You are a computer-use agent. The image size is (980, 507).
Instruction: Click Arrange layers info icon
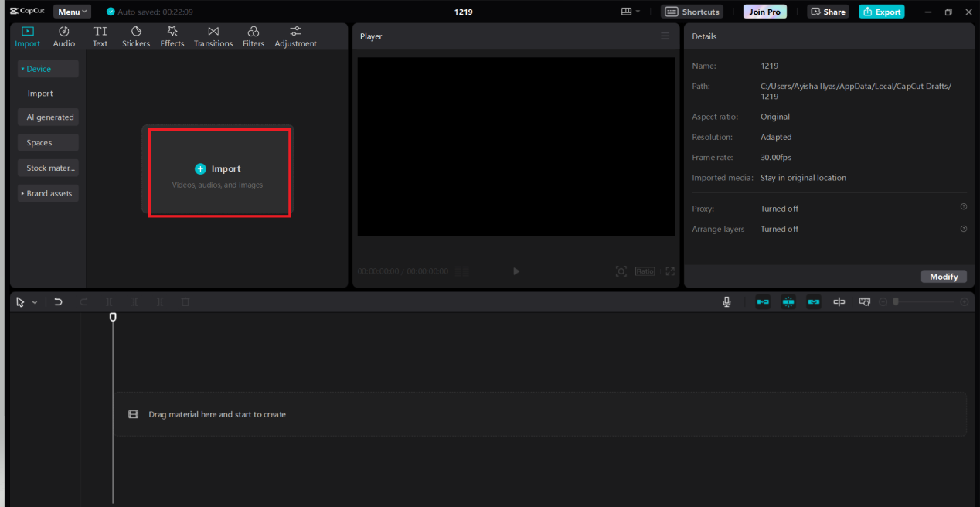(x=964, y=229)
